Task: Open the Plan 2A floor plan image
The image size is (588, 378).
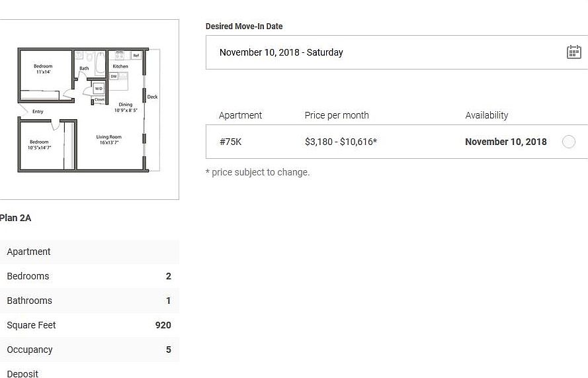Action: (x=88, y=109)
